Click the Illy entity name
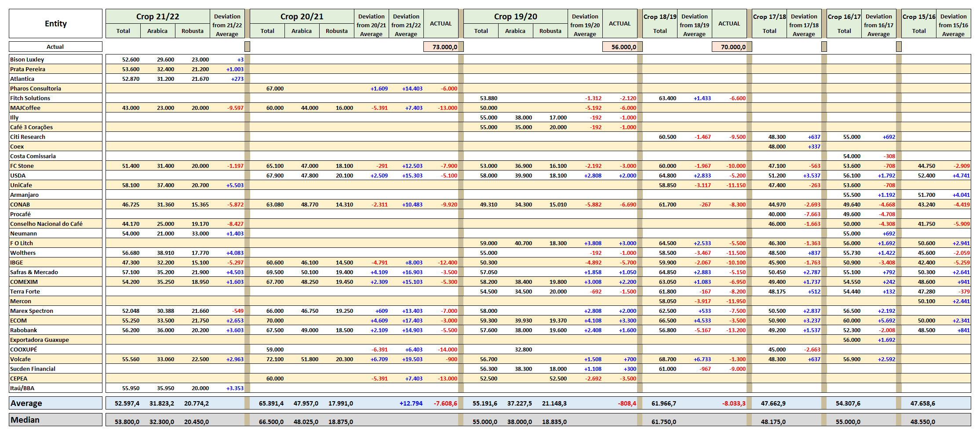Image resolution: width=980 pixels, height=435 pixels. tap(15, 117)
